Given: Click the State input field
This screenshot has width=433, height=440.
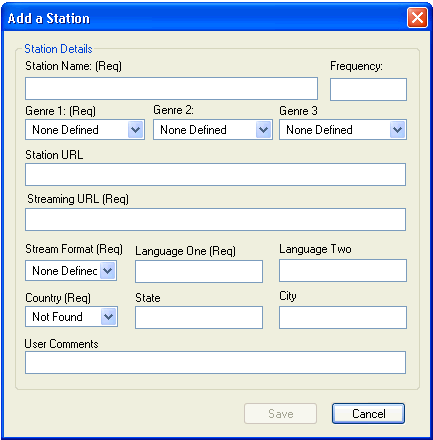Looking at the screenshot, I should click(x=199, y=317).
